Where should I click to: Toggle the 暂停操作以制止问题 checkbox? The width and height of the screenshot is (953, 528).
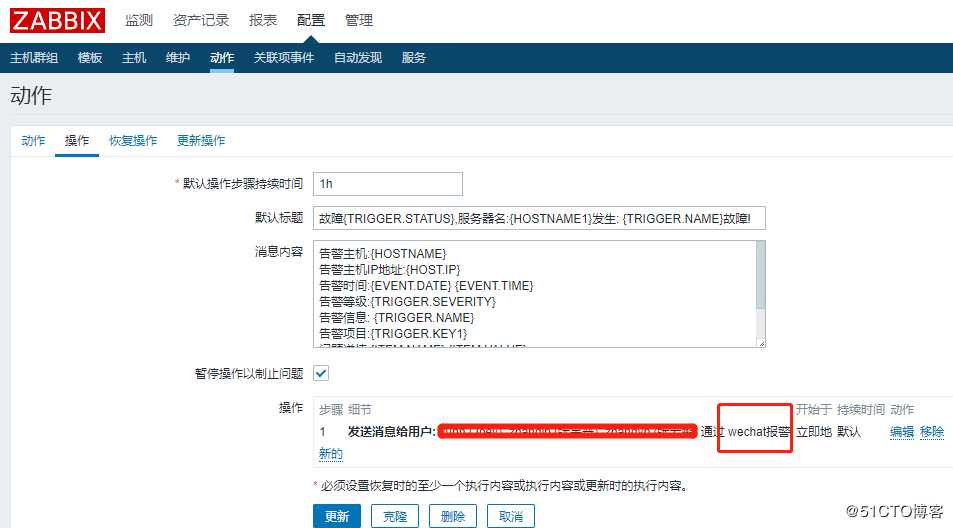(x=321, y=373)
